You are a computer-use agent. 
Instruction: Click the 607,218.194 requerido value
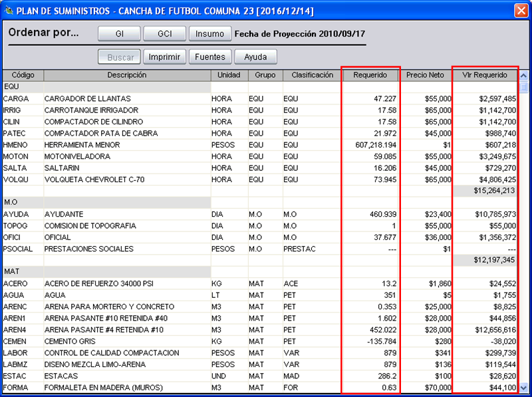(376, 145)
